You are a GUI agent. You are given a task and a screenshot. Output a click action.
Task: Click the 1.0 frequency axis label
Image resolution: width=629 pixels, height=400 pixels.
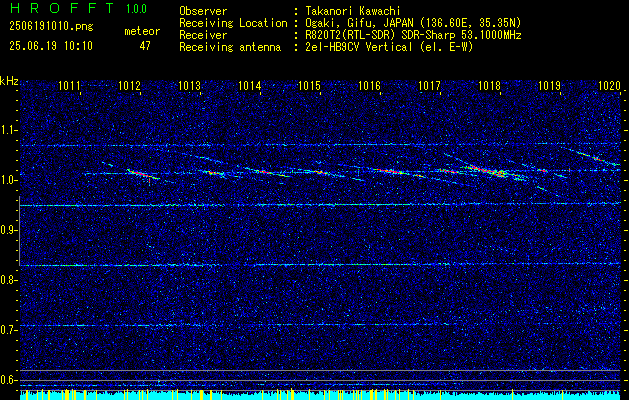point(8,180)
